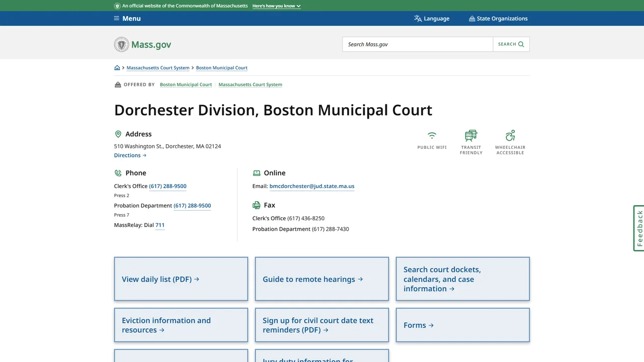Open Search court dockets card
The width and height of the screenshot is (644, 362).
[x=463, y=279]
